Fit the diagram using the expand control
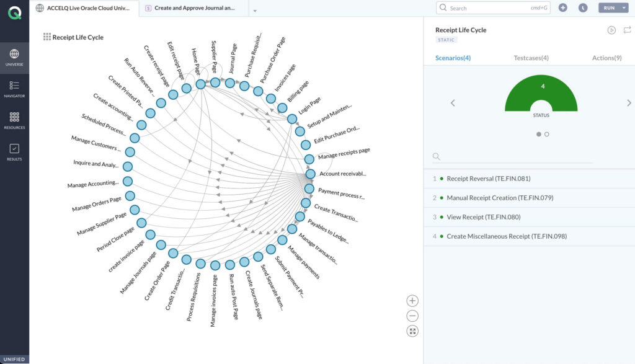This screenshot has height=364, width=635. click(412, 331)
